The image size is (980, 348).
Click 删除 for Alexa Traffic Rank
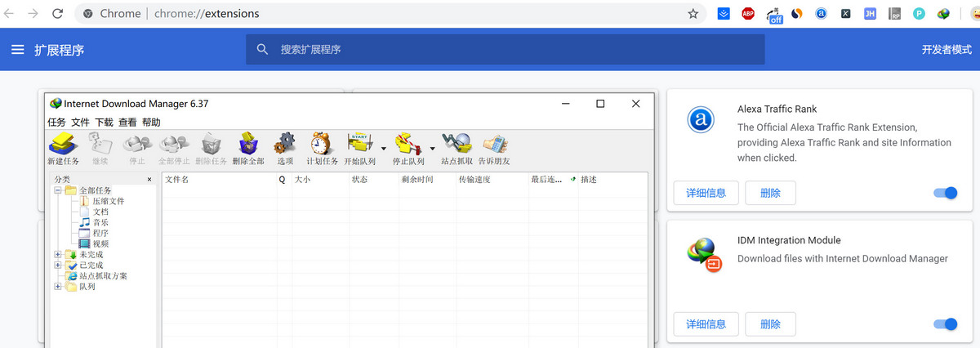point(770,194)
